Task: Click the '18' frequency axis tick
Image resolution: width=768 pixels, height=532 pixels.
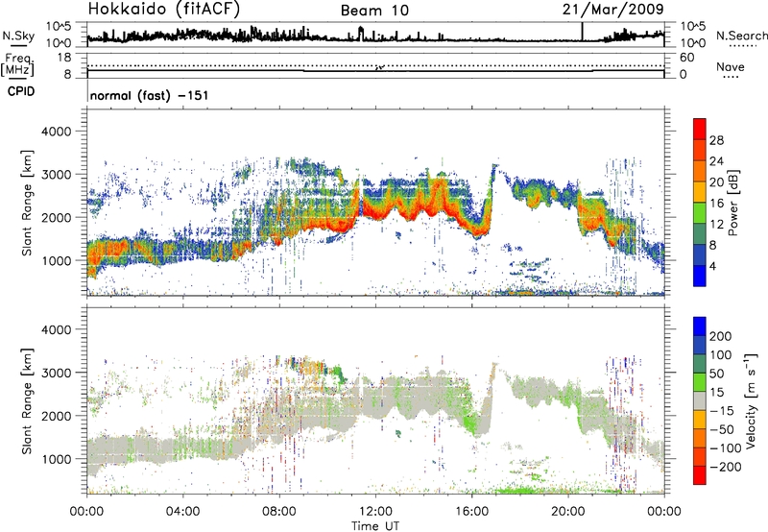Action: 64,58
